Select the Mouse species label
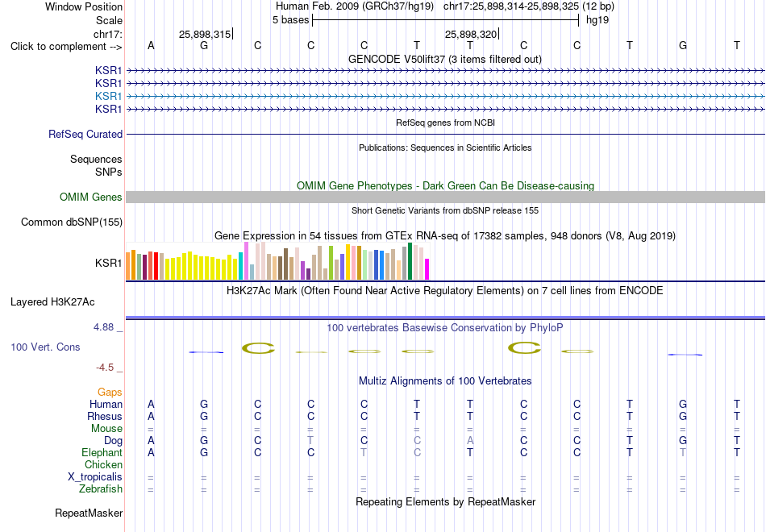This screenshot has width=766, height=532. click(106, 429)
